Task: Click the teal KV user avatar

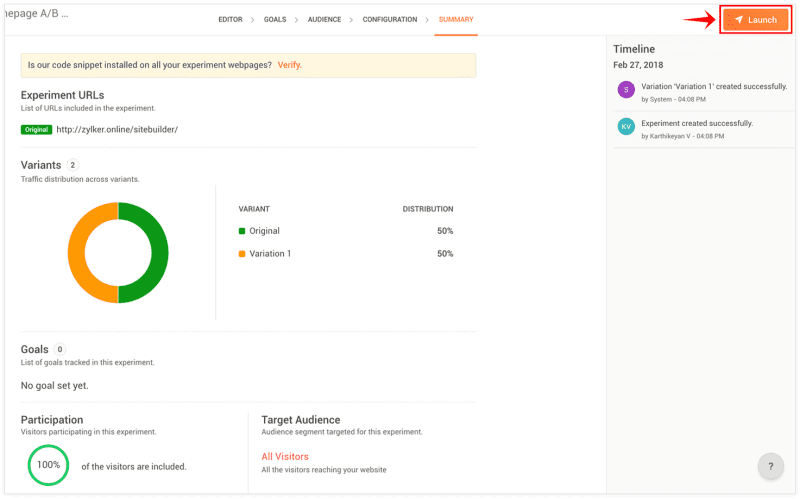Action: coord(626,127)
